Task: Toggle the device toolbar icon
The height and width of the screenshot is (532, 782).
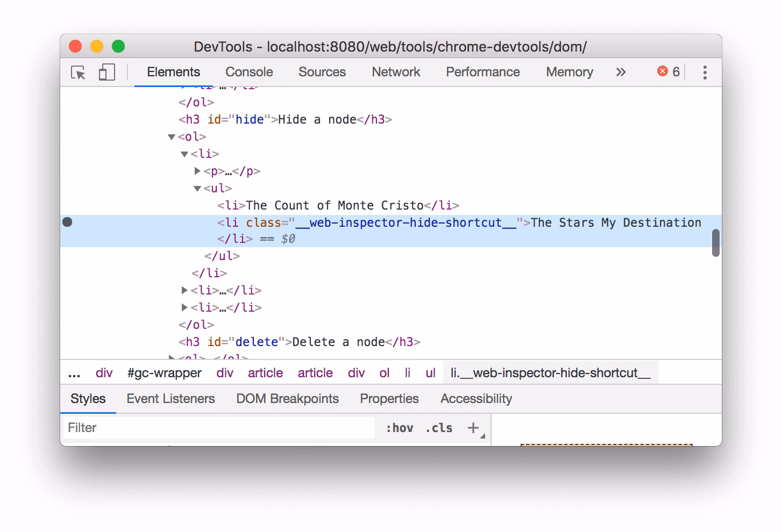Action: click(107, 73)
